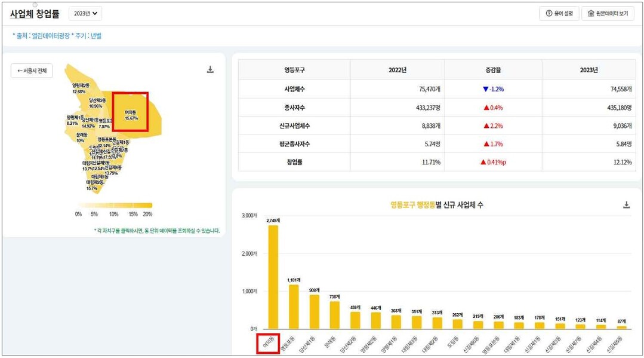
Task: Select 여의동 region on the map
Action: pos(130,115)
